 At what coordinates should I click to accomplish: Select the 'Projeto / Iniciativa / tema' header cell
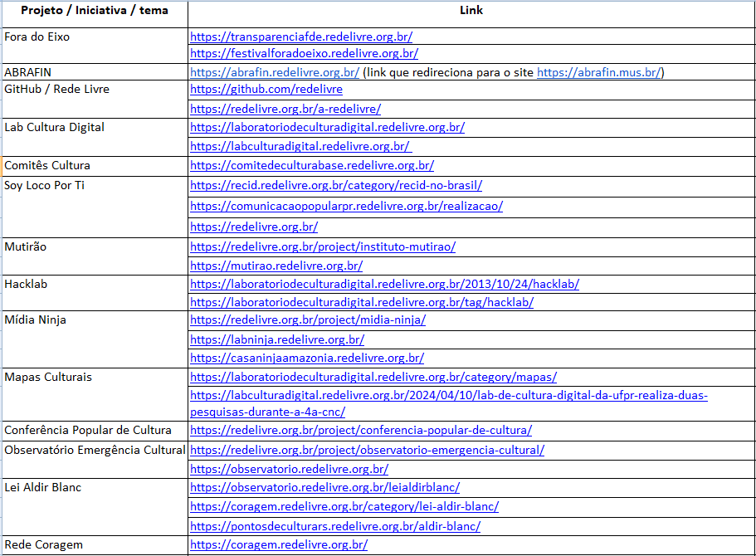click(x=94, y=11)
